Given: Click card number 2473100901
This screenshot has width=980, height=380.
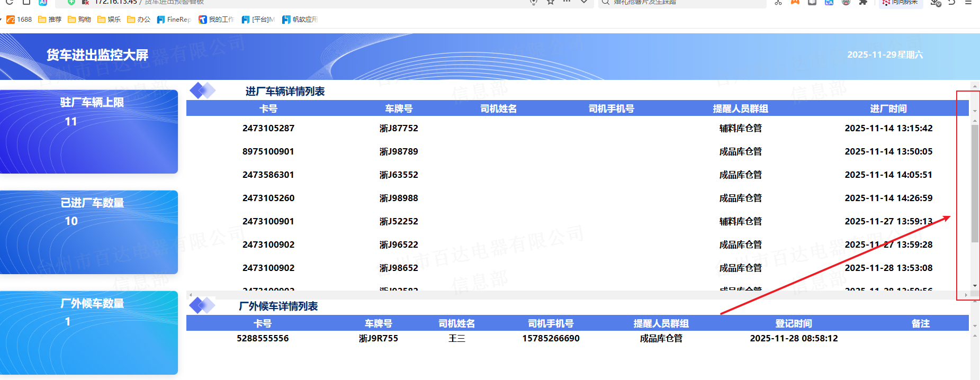Looking at the screenshot, I should tap(268, 221).
